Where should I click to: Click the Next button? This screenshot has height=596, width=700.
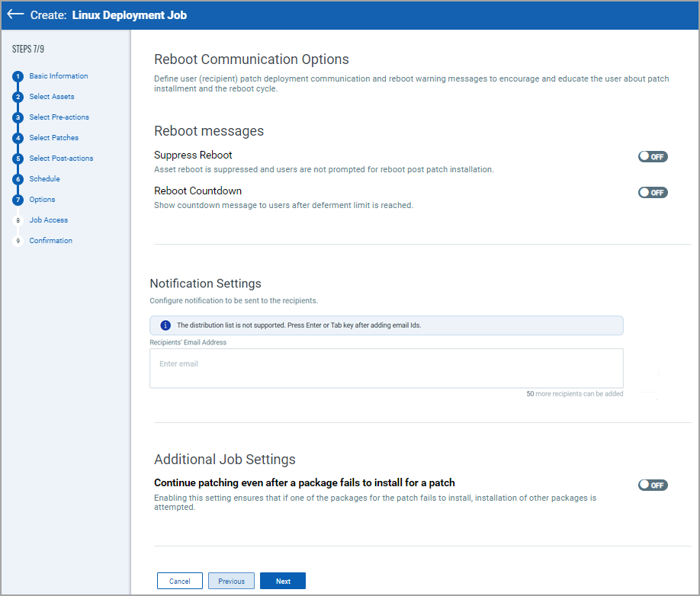(x=282, y=581)
